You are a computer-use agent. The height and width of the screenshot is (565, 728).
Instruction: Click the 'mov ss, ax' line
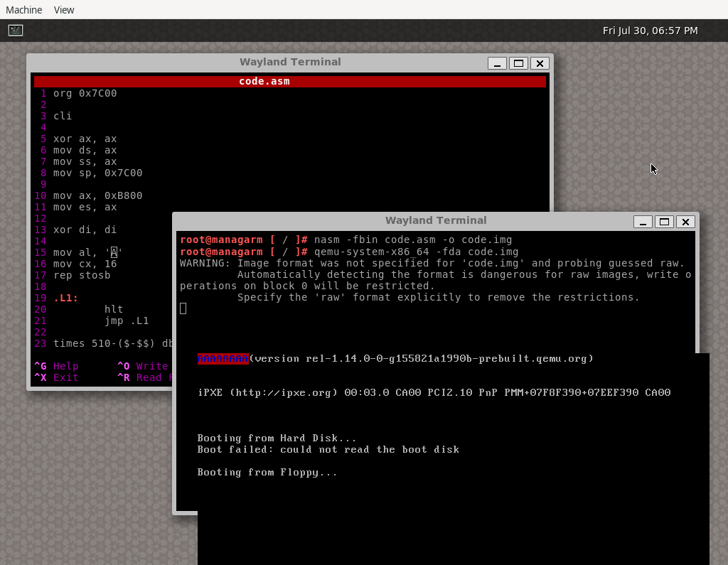85,161
